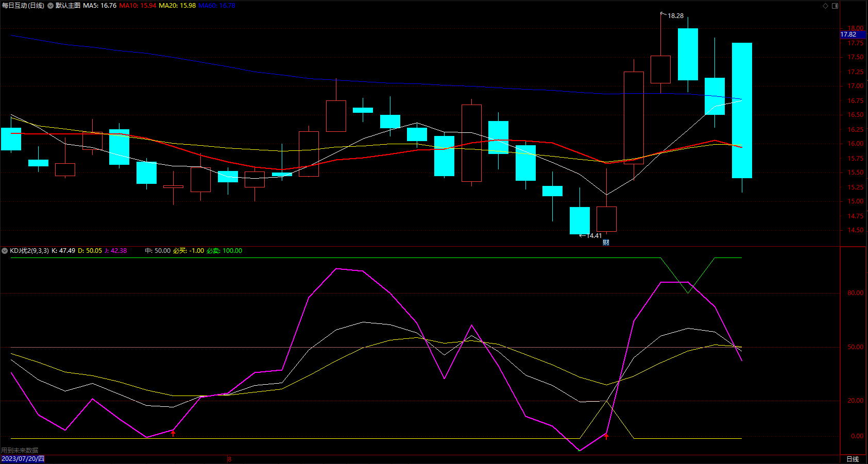Click the red buy arrow near KDJ 20 line

click(x=173, y=433)
